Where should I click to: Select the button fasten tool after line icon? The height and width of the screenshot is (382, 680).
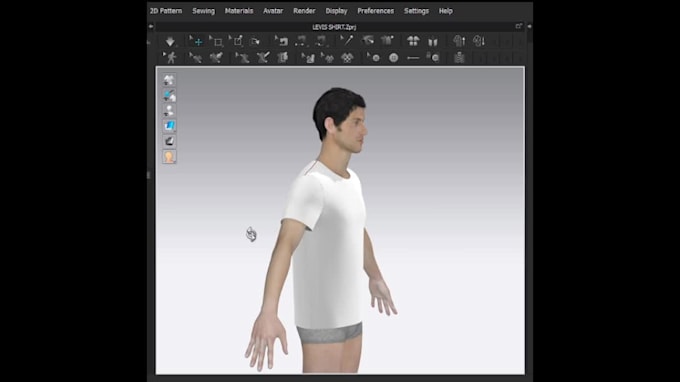(433, 57)
